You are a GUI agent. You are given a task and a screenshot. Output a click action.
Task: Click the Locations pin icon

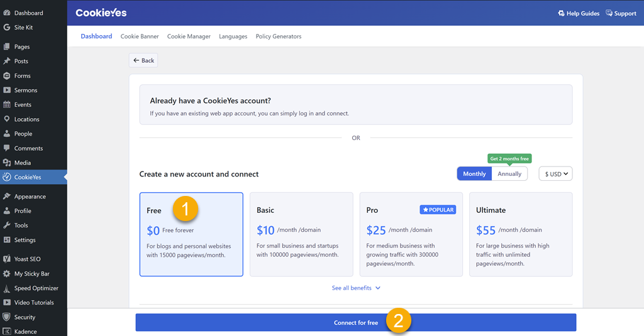point(6,119)
